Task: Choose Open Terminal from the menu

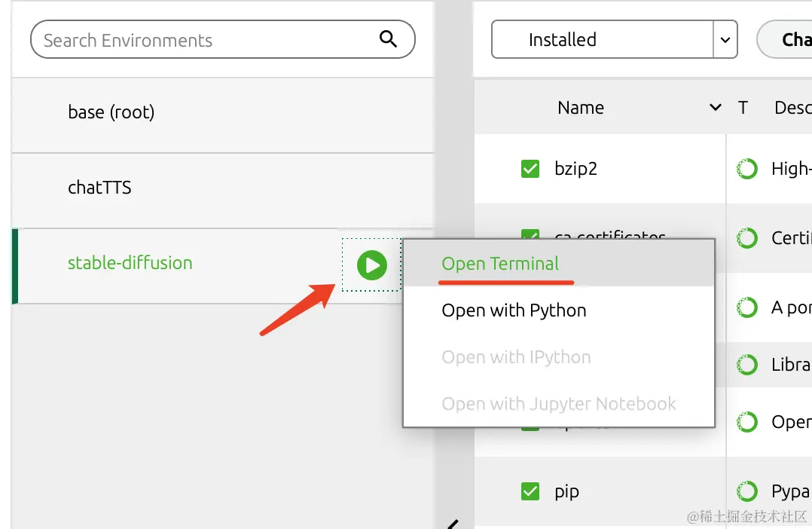Action: point(500,264)
